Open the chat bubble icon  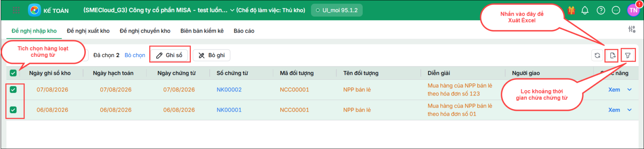[616, 10]
